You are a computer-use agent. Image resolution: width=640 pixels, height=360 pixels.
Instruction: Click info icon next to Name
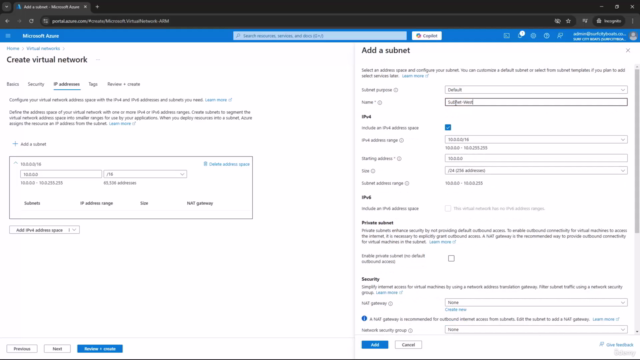coord(380,102)
